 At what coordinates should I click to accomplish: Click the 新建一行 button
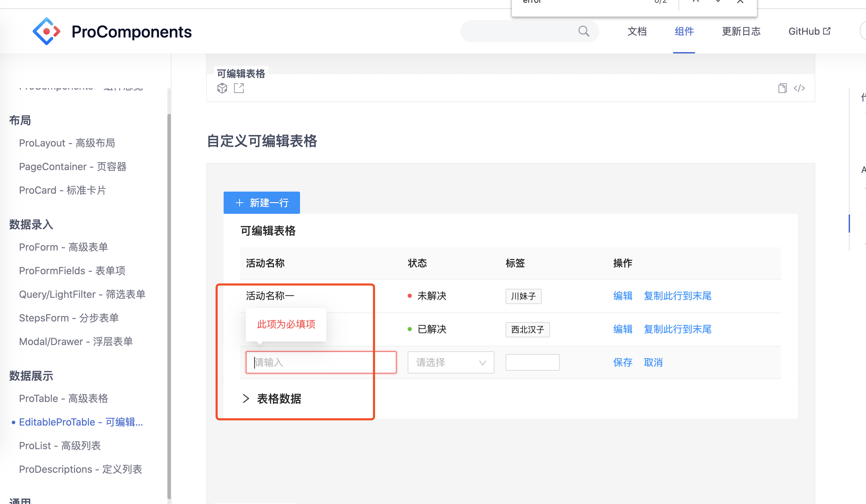pos(261,202)
